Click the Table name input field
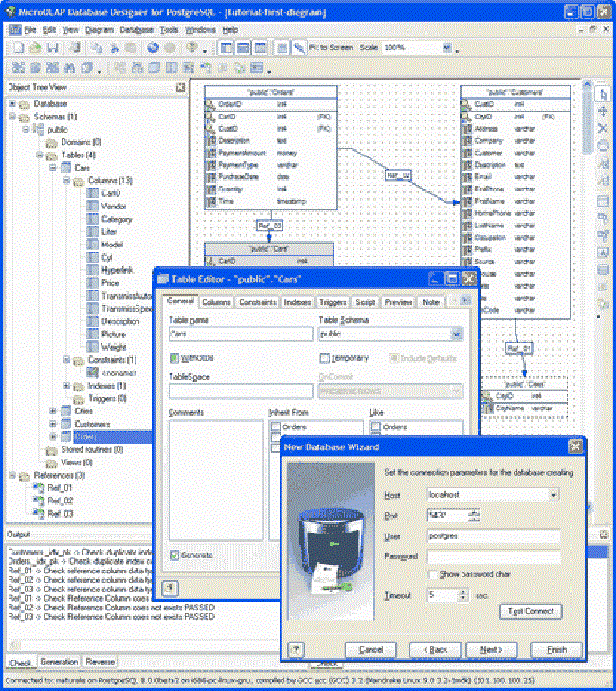 tap(241, 334)
